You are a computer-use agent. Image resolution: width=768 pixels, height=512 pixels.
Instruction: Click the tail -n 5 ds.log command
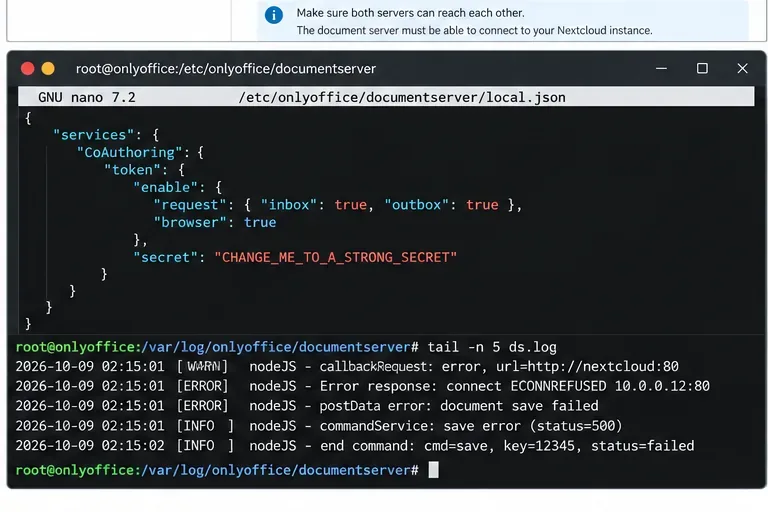pyautogui.click(x=492, y=347)
